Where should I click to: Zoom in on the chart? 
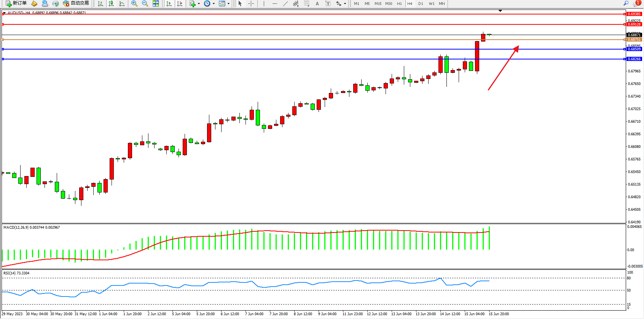[x=134, y=3]
